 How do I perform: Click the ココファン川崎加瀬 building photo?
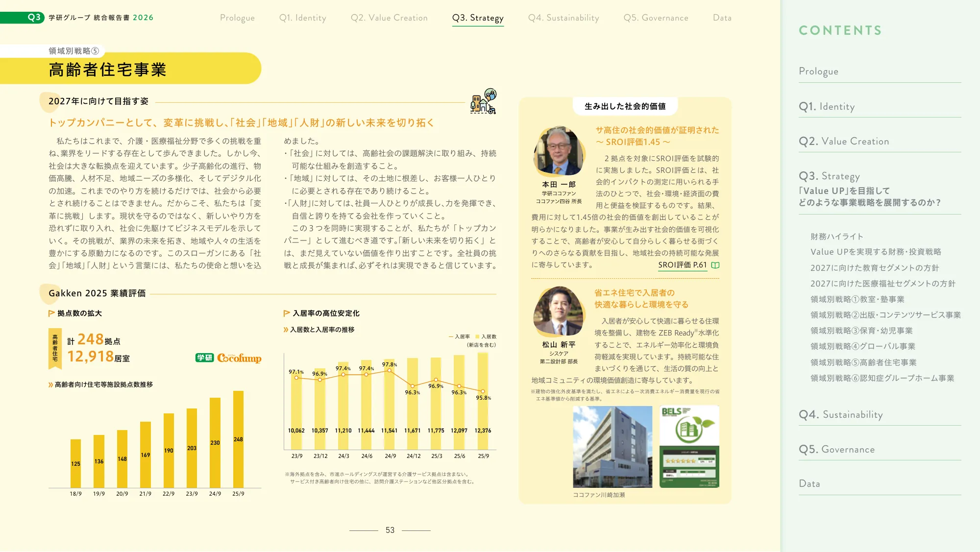pos(612,447)
